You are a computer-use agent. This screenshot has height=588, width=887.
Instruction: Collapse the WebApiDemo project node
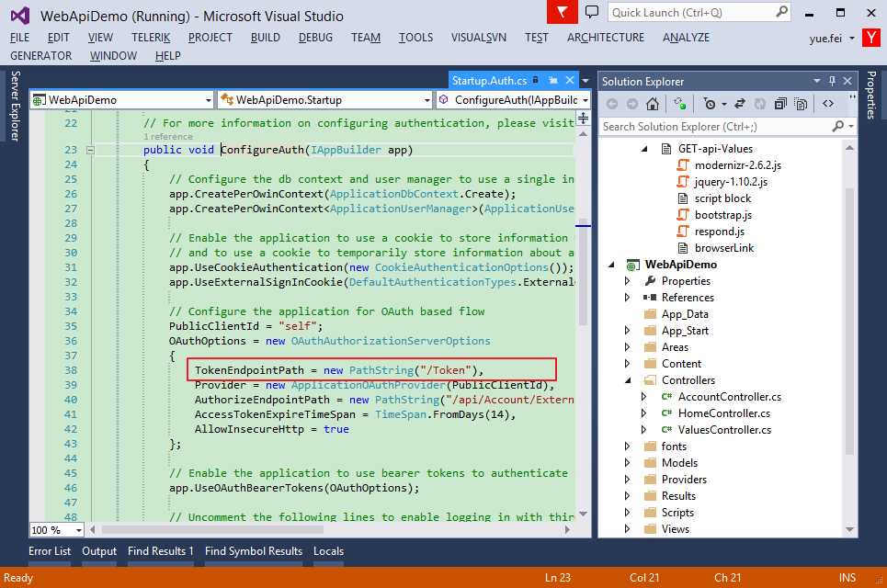[x=611, y=265]
